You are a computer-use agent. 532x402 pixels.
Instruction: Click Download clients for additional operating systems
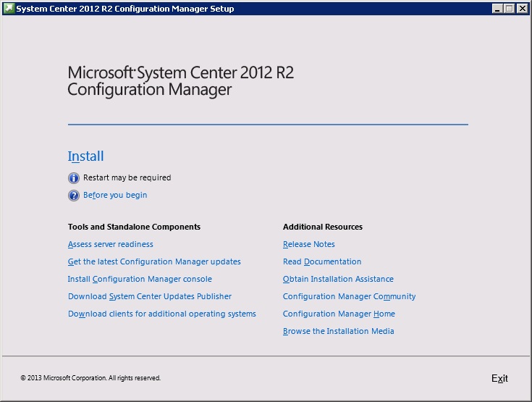click(x=162, y=314)
